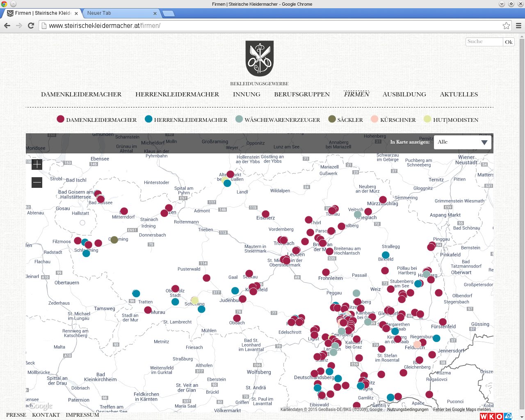
Task: Bookmark page using the star icon
Action: [x=506, y=25]
